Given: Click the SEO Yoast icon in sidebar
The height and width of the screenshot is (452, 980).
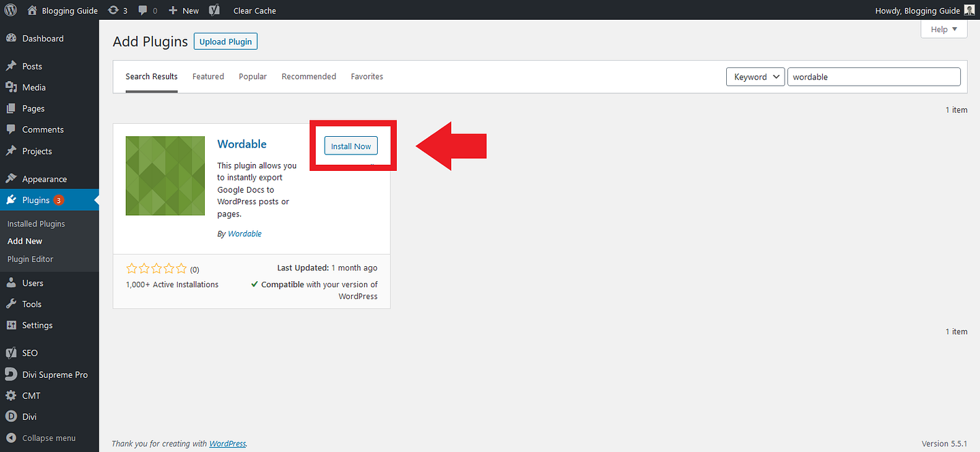Looking at the screenshot, I should coord(11,353).
